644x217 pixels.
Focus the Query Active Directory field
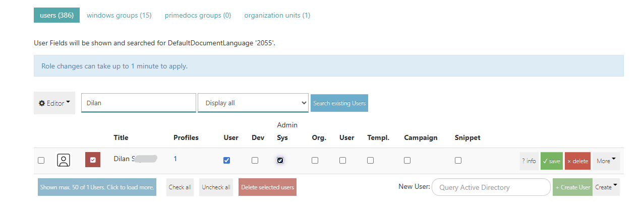click(x=491, y=187)
